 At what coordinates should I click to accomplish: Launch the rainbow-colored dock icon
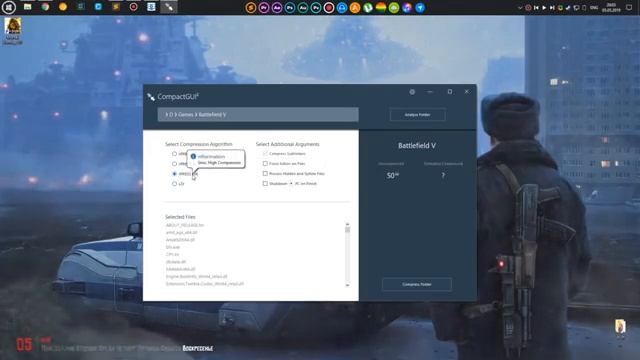coord(381,8)
